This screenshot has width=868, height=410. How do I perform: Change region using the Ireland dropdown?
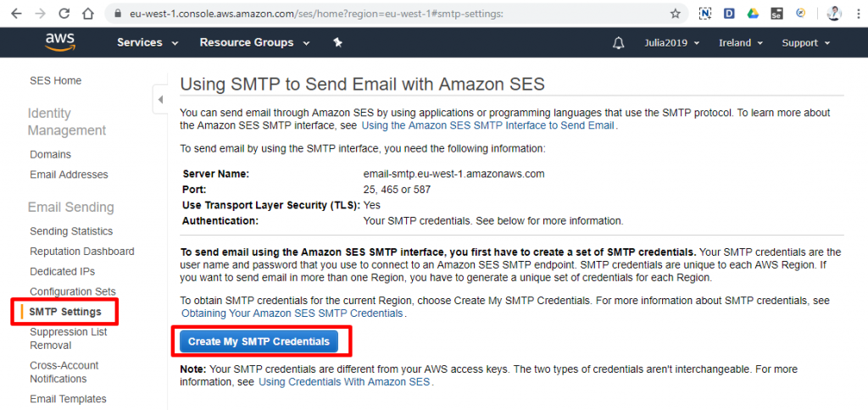[740, 43]
